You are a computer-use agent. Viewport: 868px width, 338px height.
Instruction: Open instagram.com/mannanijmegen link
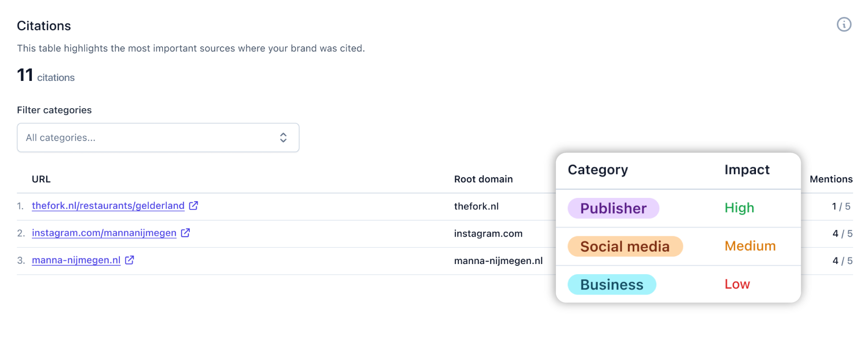coord(104,233)
